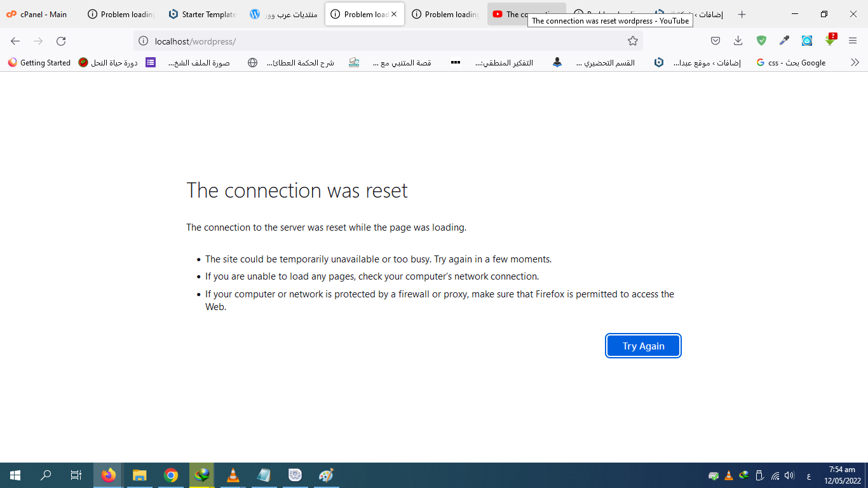Show more bookmarks toolbar items
868x488 pixels.
(x=855, y=62)
